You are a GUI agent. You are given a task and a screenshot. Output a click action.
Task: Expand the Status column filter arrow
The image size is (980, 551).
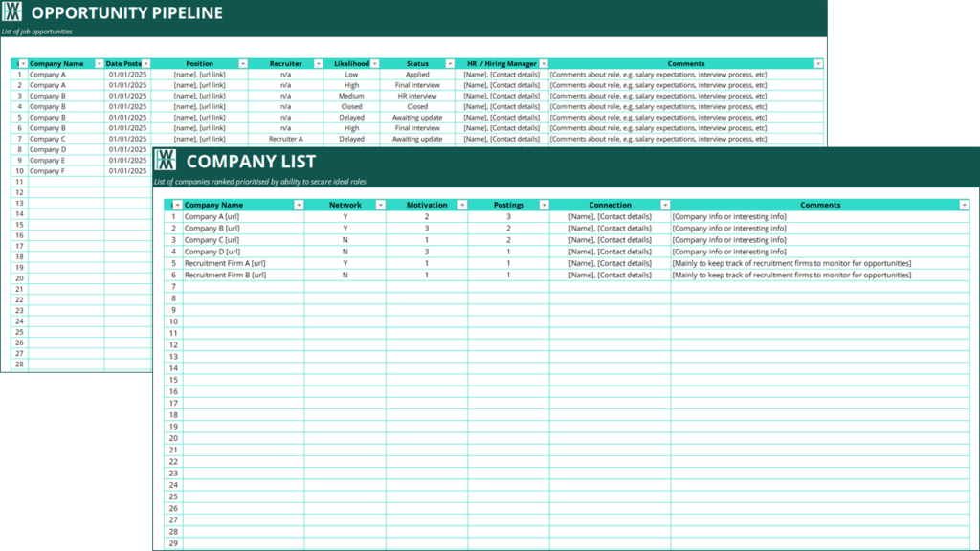(450, 64)
